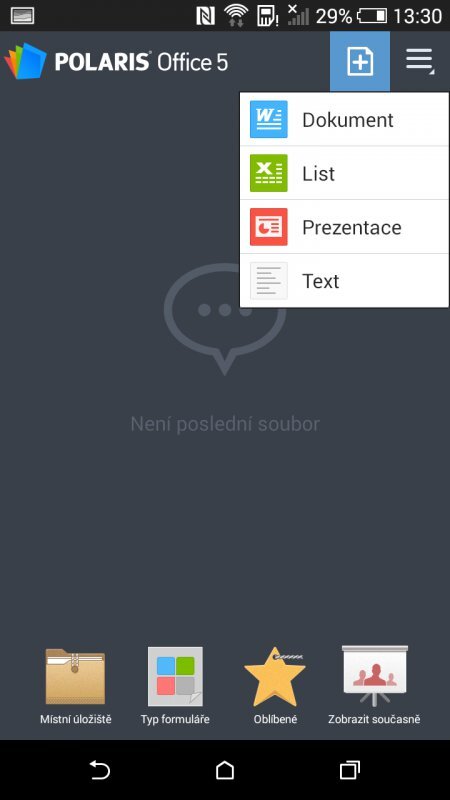Choose Prezentace from the new file menu

point(344,227)
